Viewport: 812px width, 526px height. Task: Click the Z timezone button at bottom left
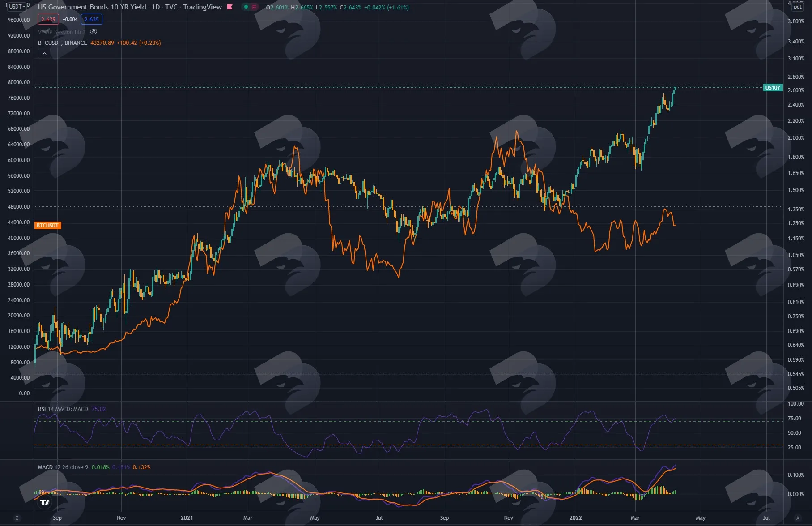click(x=17, y=518)
